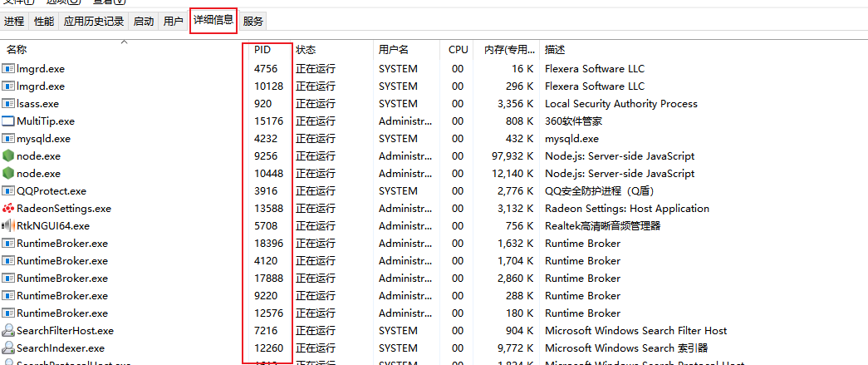Click the QQProtect.exe process icon
This screenshot has height=365, width=868.
7,191
